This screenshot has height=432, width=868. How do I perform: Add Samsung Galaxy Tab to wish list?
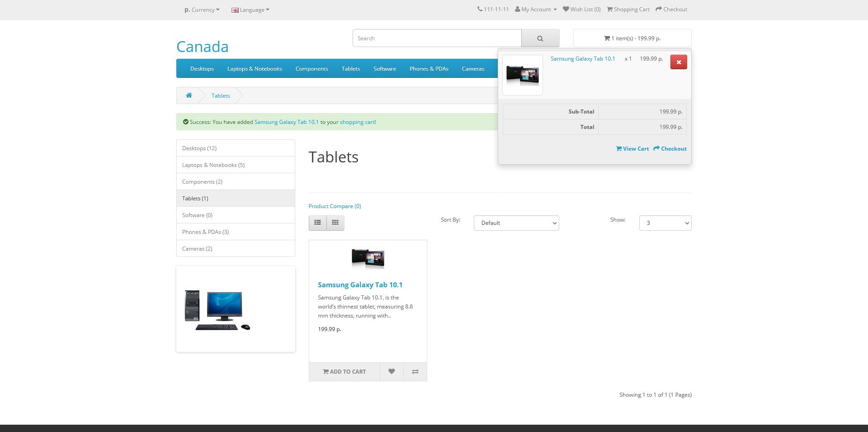coord(392,372)
